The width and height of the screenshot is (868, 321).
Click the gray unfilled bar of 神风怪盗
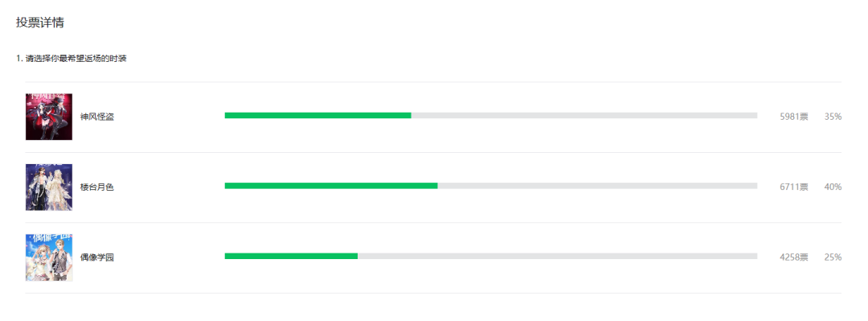(x=584, y=115)
